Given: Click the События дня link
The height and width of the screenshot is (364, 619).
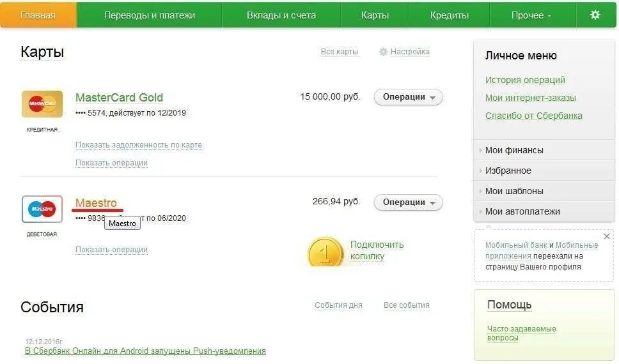Looking at the screenshot, I should point(338,305).
